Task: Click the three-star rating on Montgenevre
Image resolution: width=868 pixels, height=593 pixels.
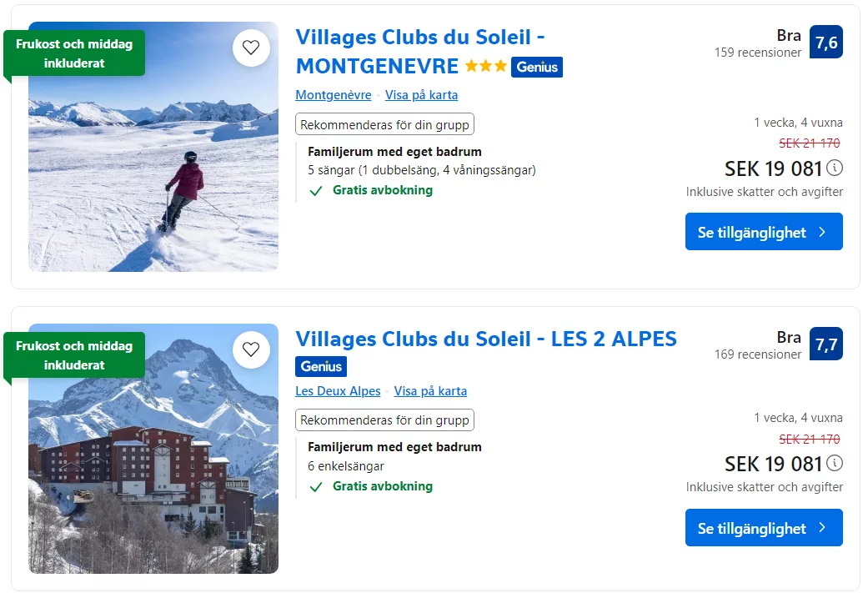Action: coord(485,66)
